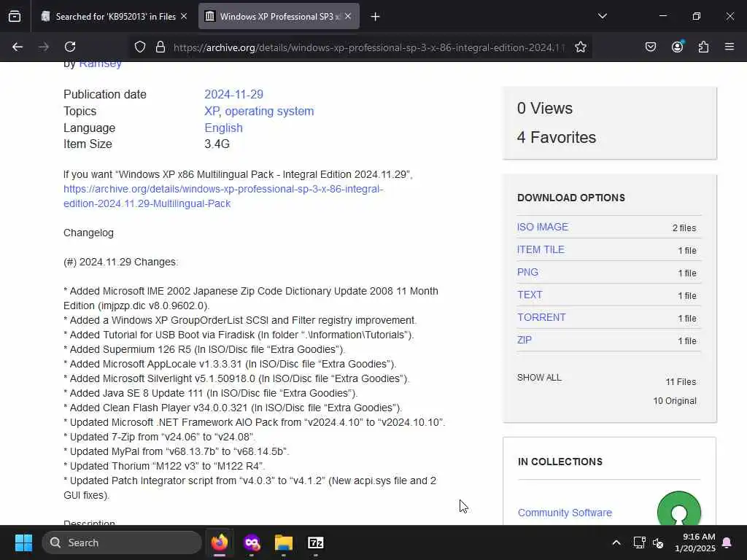
Task: Save page to Pocket
Action: (x=650, y=47)
